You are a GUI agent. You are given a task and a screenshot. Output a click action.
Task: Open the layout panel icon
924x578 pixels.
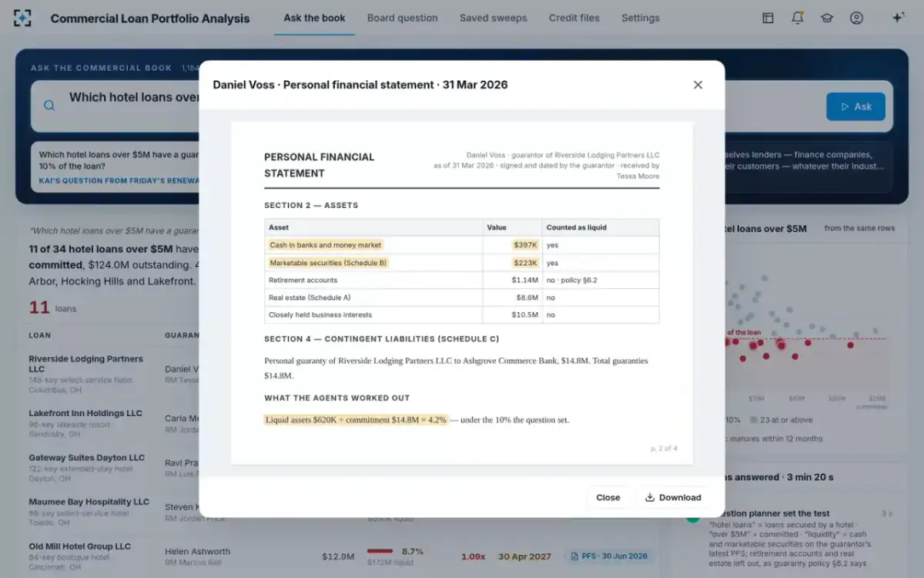768,18
